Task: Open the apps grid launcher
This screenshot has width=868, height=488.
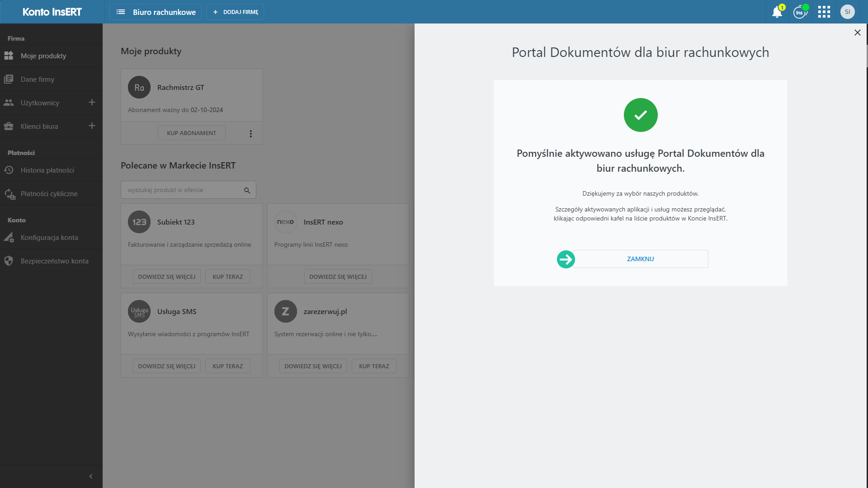Action: (824, 12)
